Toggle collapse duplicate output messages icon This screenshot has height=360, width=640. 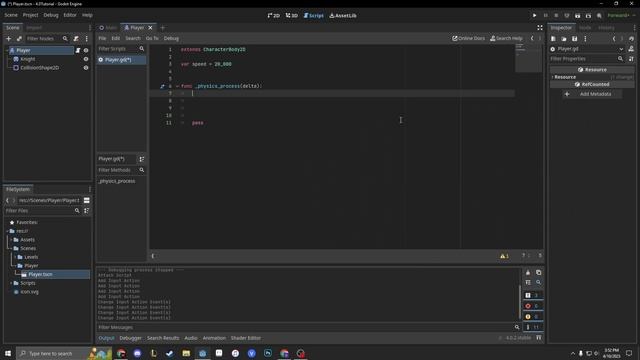528,282
